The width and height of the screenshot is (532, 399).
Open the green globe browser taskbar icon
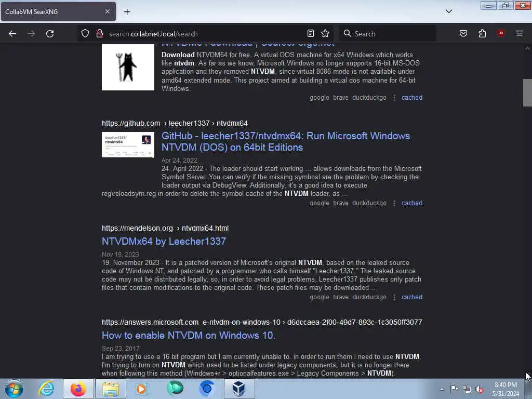pos(175,389)
